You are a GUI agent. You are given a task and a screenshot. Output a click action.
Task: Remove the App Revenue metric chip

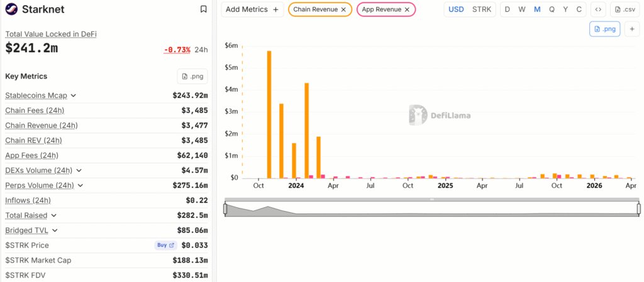tap(407, 9)
